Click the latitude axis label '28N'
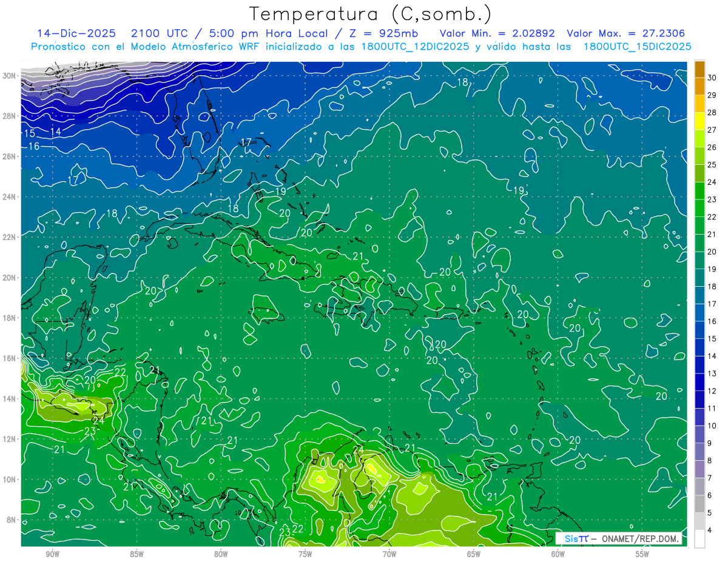 point(10,116)
